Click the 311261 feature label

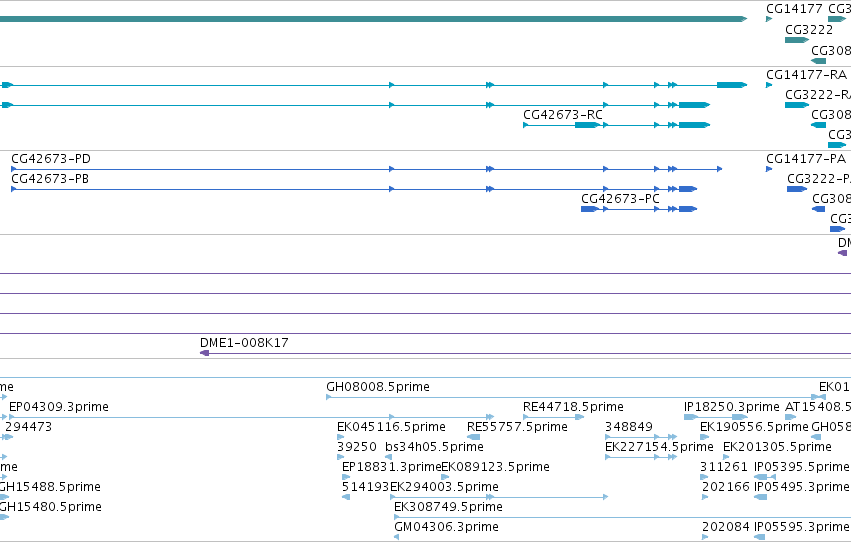pyautogui.click(x=723, y=467)
